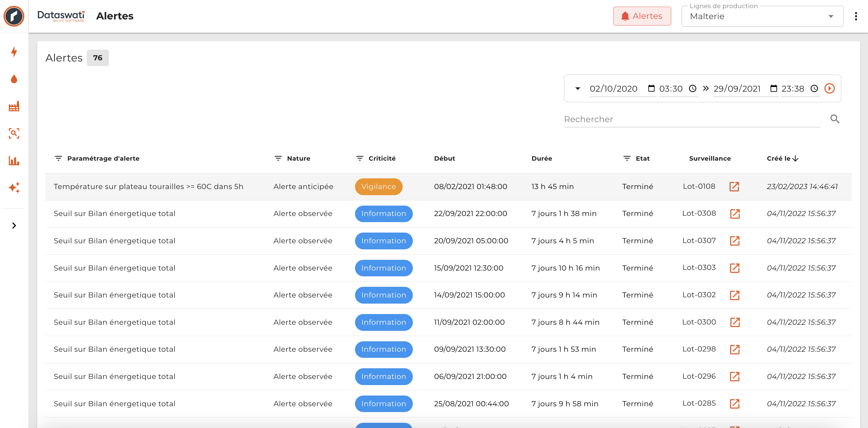
Task: Click the Lot-0296 surveillance text
Action: click(699, 376)
